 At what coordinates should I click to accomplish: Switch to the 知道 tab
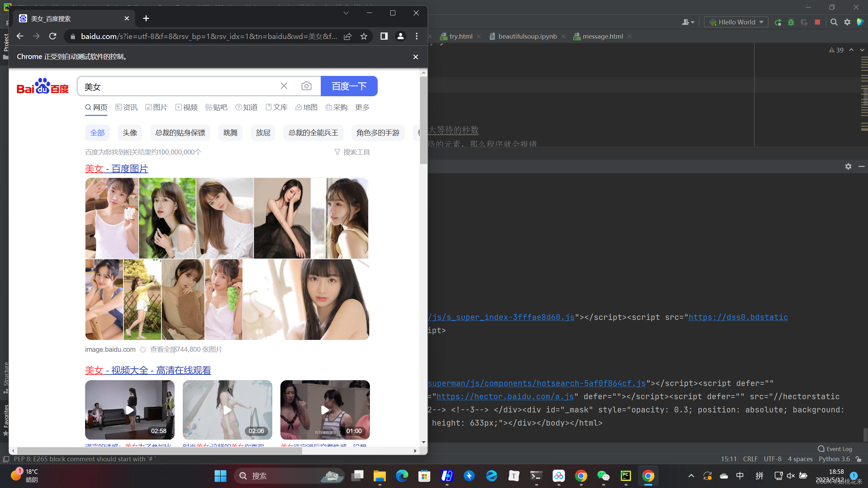click(246, 107)
